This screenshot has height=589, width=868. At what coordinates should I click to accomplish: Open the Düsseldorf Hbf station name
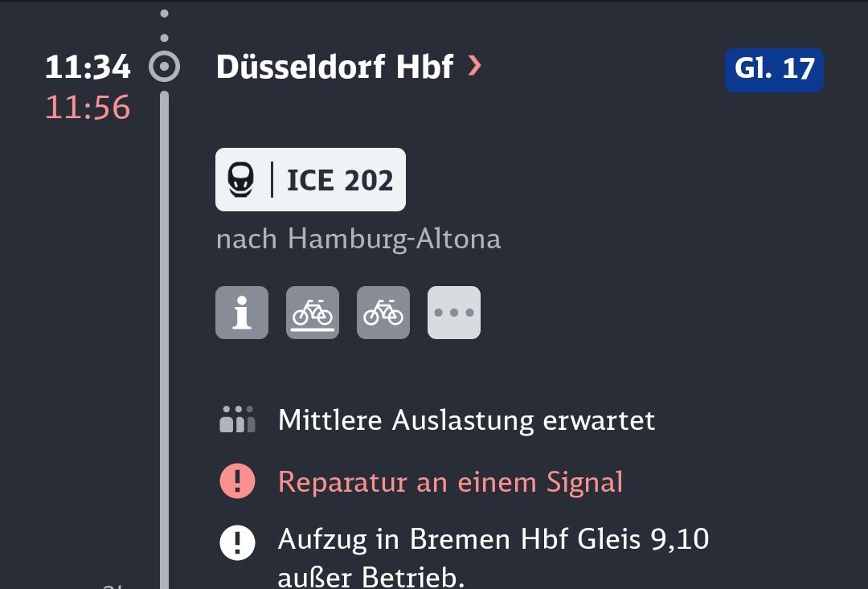[x=334, y=67]
